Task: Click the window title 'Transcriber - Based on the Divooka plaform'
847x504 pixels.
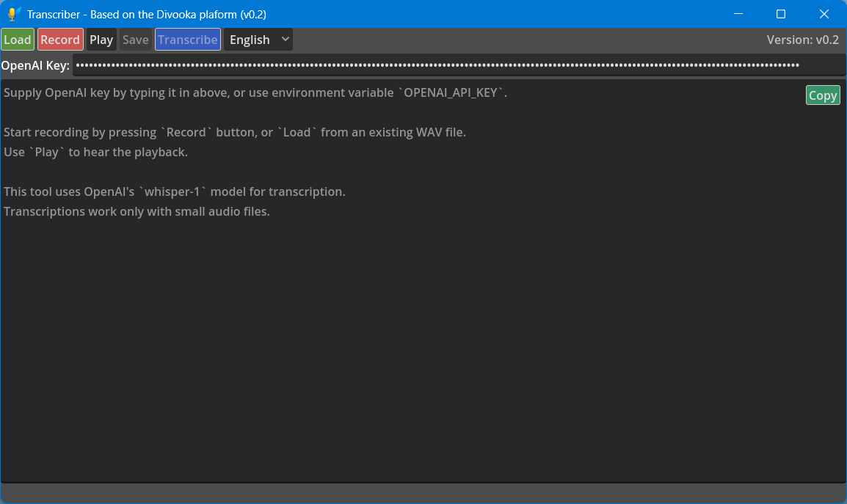Action: 146,15
